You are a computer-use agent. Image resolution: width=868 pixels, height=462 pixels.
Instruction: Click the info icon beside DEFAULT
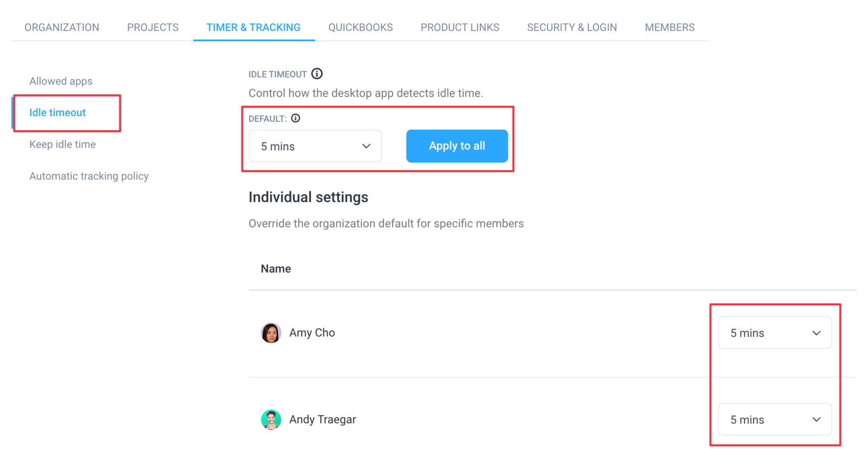click(x=296, y=118)
